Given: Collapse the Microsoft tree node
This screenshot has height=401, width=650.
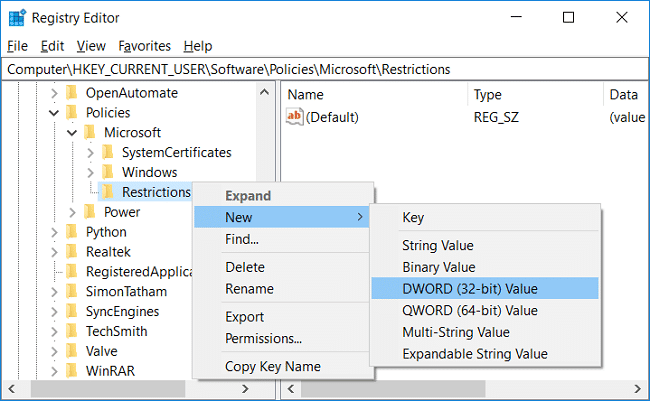Looking at the screenshot, I should coord(72,133).
